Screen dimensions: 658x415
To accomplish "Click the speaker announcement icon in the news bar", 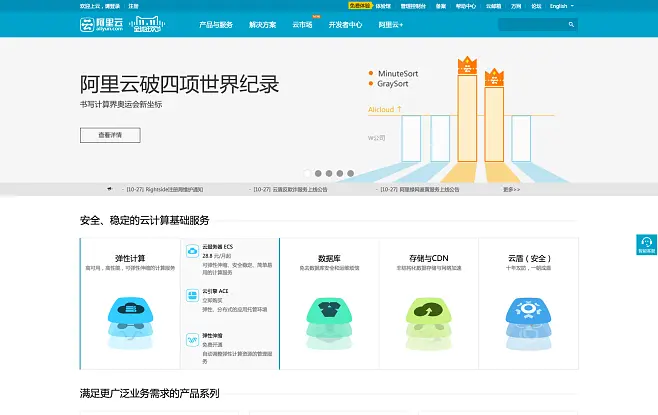I will click(x=110, y=189).
